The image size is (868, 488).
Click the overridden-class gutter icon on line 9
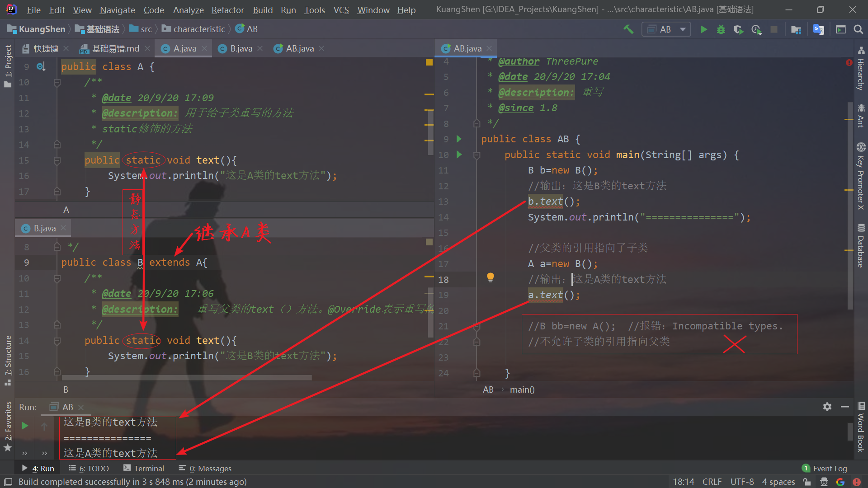[x=41, y=67]
